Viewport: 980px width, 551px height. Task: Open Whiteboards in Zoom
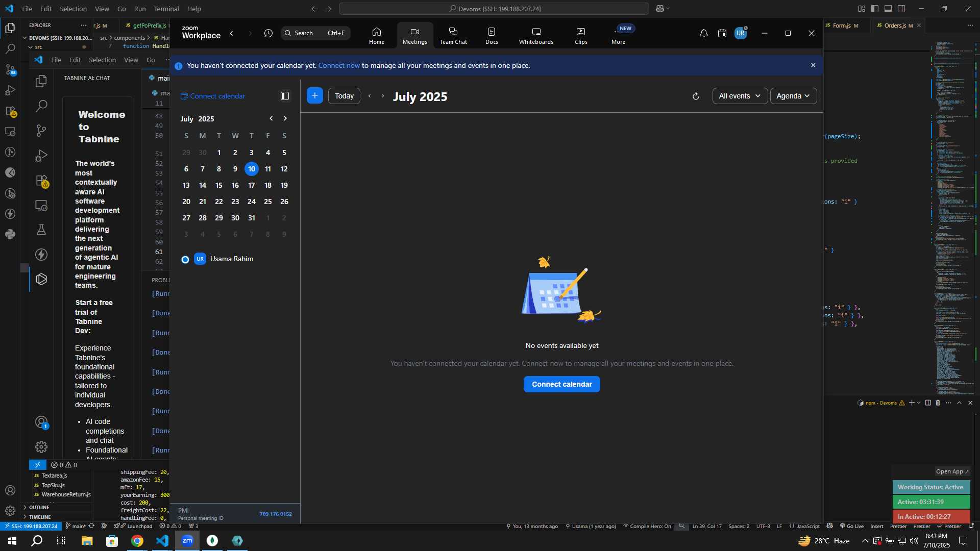click(536, 36)
